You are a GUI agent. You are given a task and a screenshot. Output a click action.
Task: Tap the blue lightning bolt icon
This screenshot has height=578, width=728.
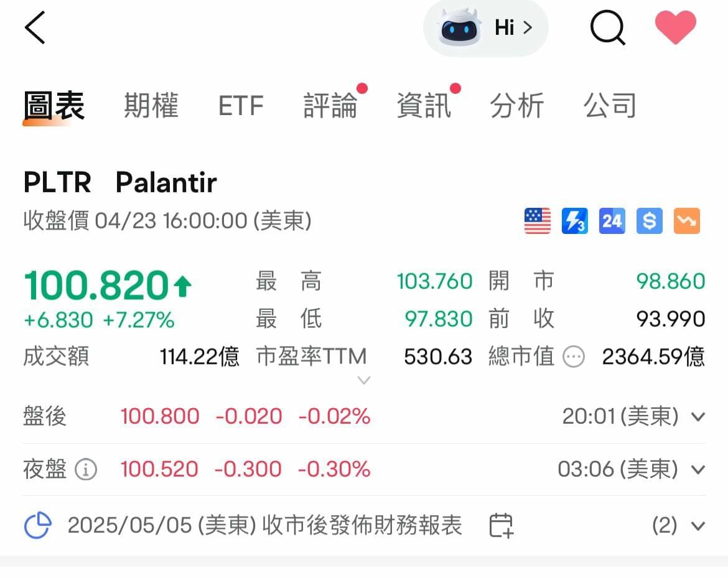coord(574,221)
